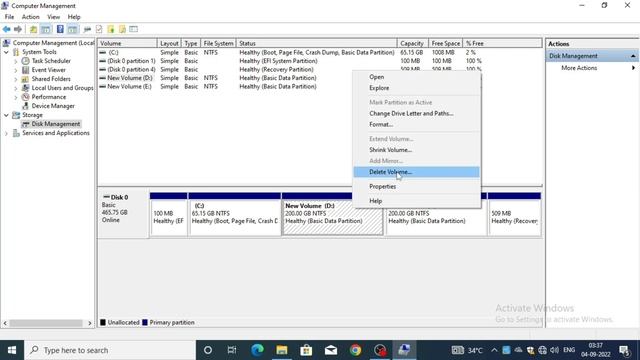Image resolution: width=640 pixels, height=360 pixels.
Task: Sort by the File System column header
Action: [218, 43]
